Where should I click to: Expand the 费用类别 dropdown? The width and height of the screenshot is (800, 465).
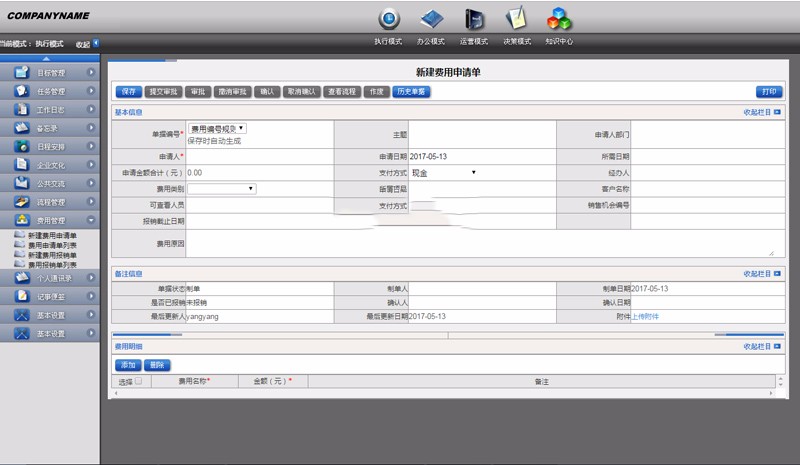[x=222, y=188]
